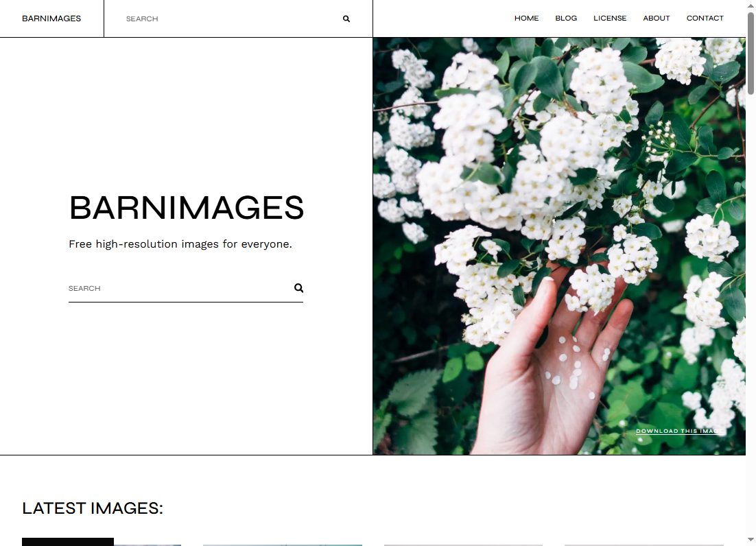This screenshot has width=756, height=546.
Task: Open the LICENSE page from the navigation
Action: (610, 19)
